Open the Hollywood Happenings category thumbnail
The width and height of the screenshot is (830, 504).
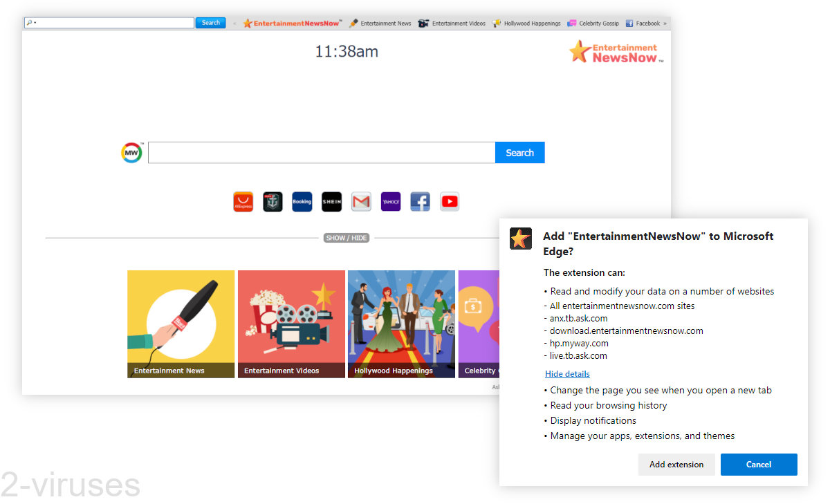pyautogui.click(x=401, y=324)
